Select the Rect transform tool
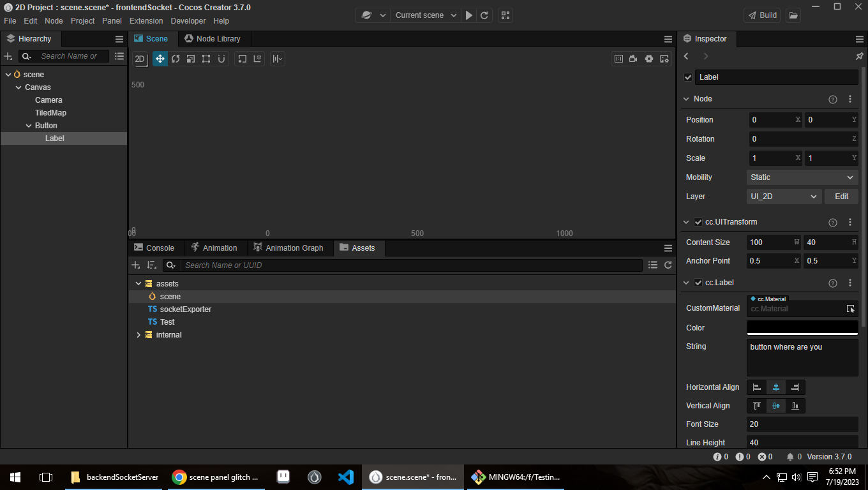 click(206, 59)
